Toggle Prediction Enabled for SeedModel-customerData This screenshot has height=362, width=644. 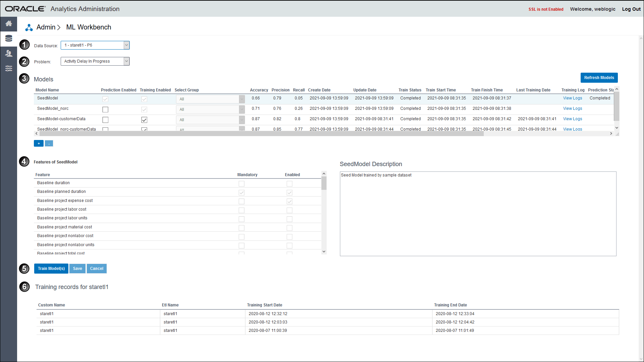click(x=105, y=120)
